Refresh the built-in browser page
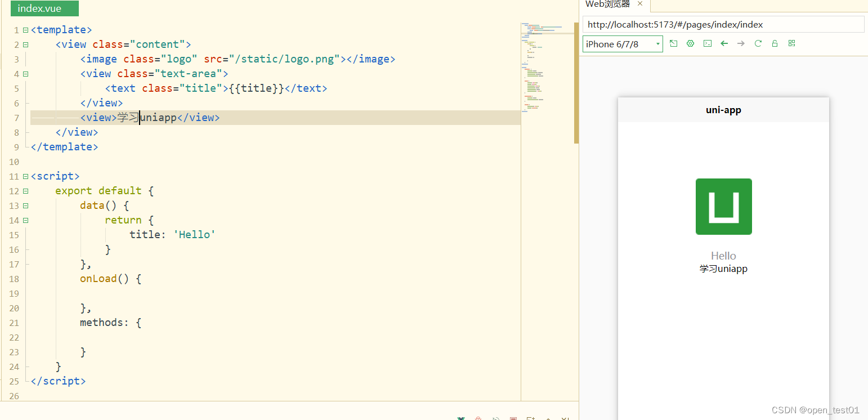 [758, 43]
